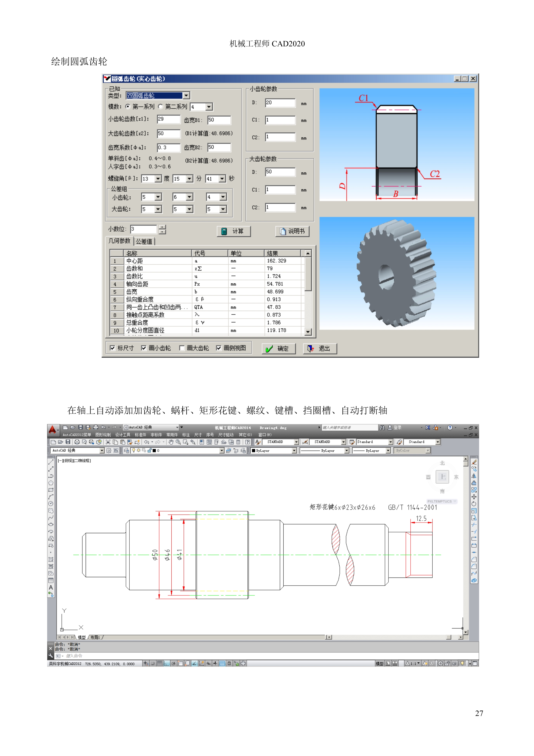Click the 计算 button

[x=234, y=231]
